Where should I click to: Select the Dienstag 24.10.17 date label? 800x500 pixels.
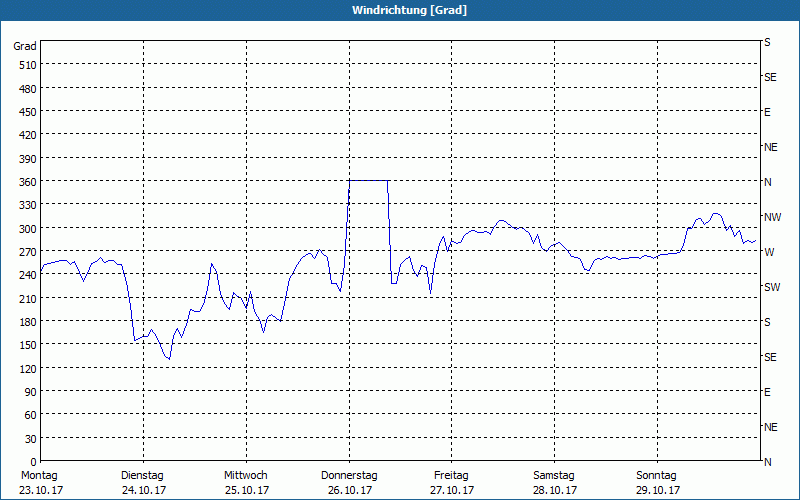point(142,483)
